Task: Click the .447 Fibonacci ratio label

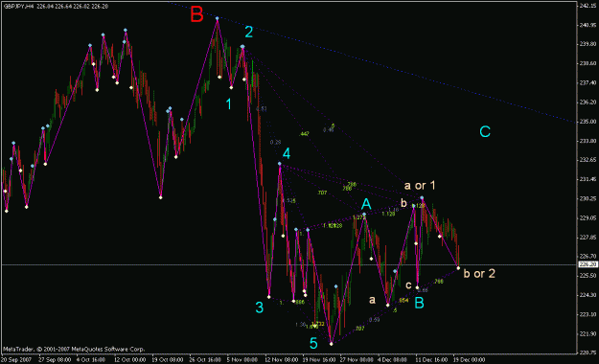Action: point(304,134)
